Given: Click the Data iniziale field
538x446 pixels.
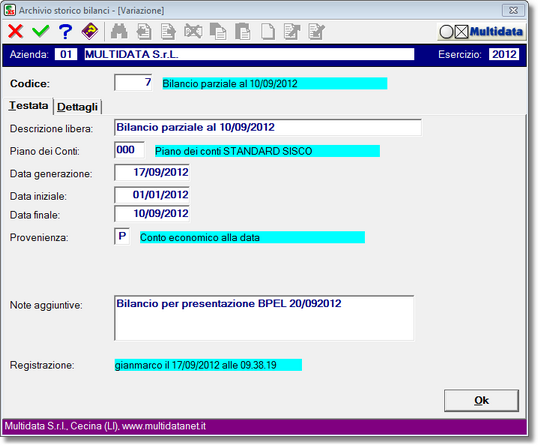Looking at the screenshot, I should 152,195.
